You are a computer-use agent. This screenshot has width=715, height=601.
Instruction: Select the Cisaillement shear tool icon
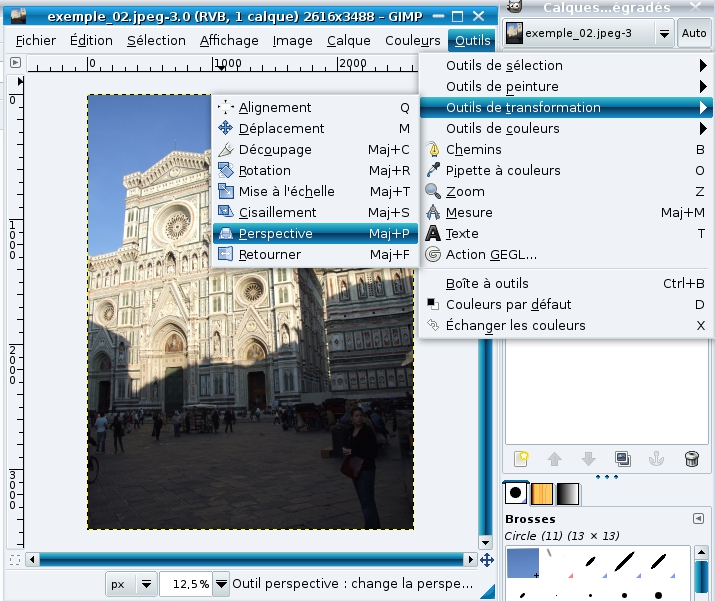click(x=225, y=212)
